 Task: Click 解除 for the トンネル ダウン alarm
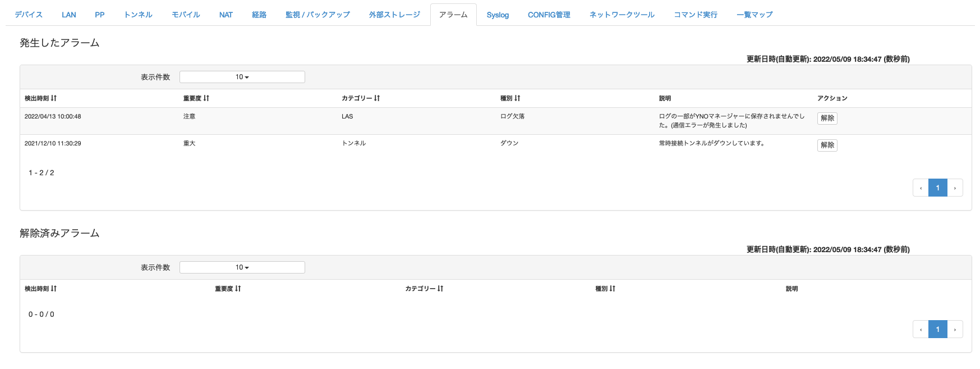[827, 145]
